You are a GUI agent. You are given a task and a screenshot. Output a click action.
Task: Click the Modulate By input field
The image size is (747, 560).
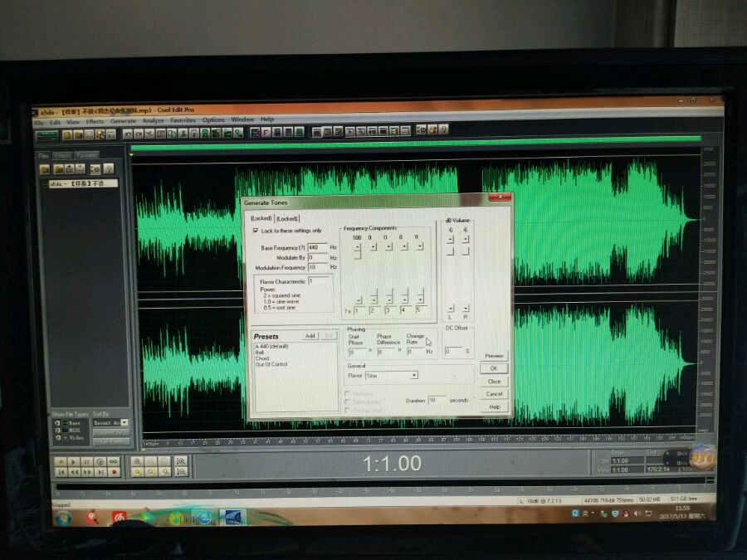pyautogui.click(x=317, y=257)
